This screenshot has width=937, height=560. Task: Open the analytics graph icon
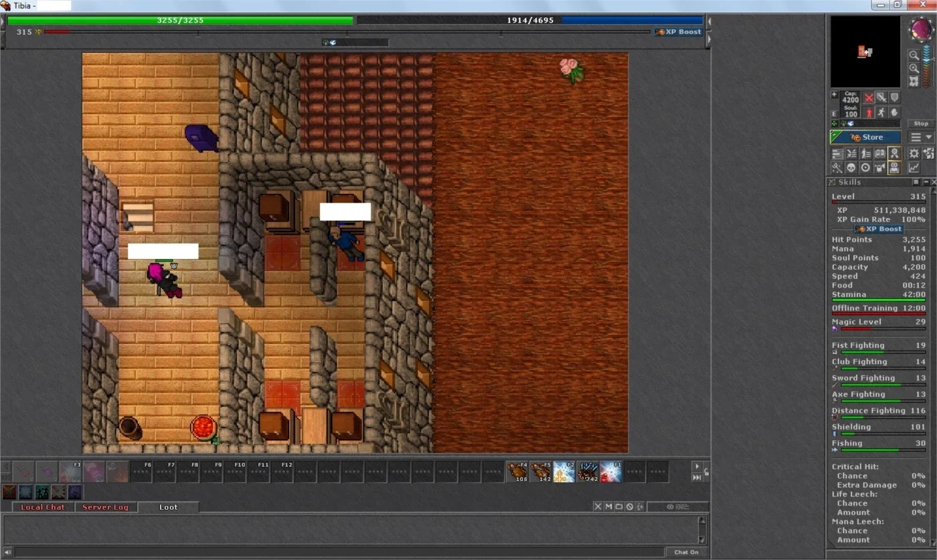pos(914,168)
